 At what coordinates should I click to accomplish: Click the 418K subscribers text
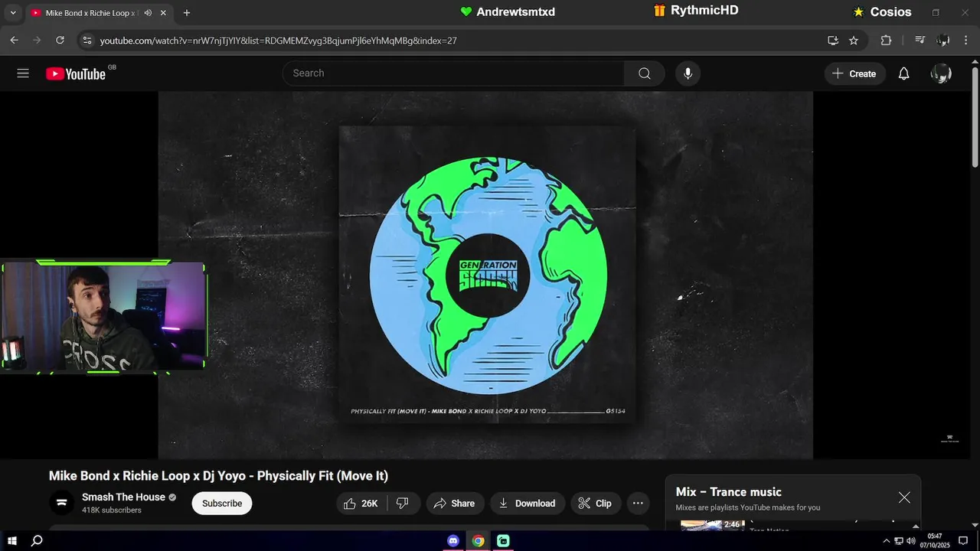112,510
